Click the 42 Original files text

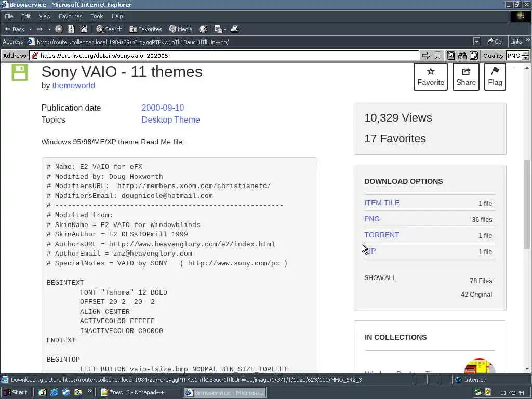point(476,295)
